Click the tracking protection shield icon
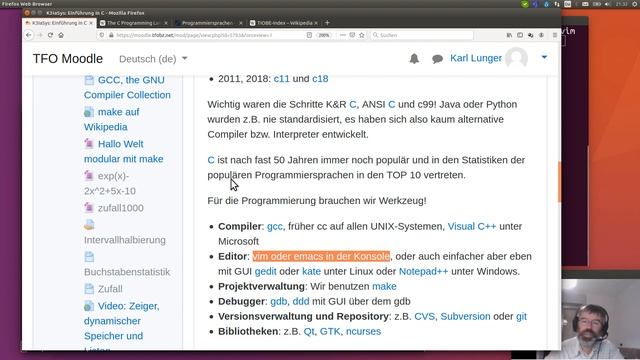 102,35
